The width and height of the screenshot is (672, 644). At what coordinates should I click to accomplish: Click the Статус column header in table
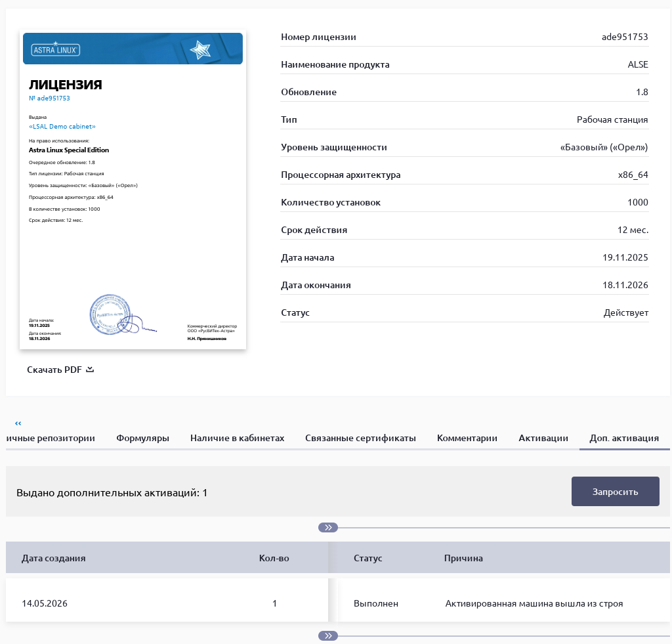pyautogui.click(x=367, y=558)
